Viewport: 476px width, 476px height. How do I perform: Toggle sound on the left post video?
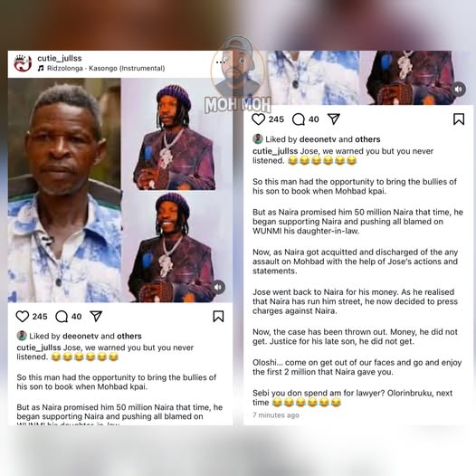[218, 287]
